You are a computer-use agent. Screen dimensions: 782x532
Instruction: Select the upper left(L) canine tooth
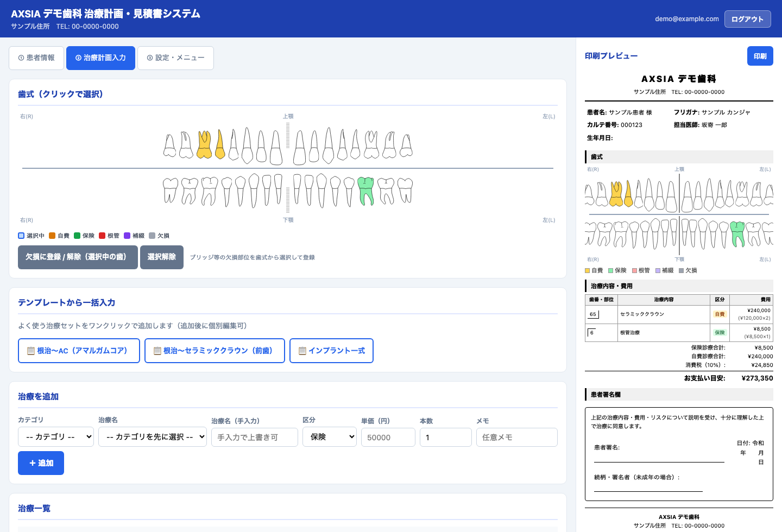coord(329,145)
